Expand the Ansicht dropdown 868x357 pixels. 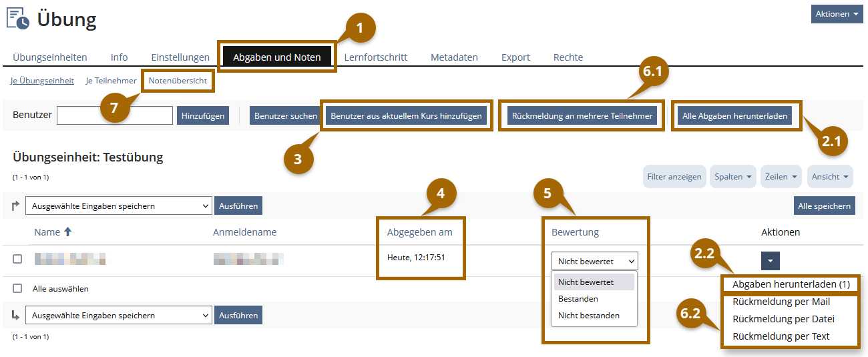coord(829,177)
